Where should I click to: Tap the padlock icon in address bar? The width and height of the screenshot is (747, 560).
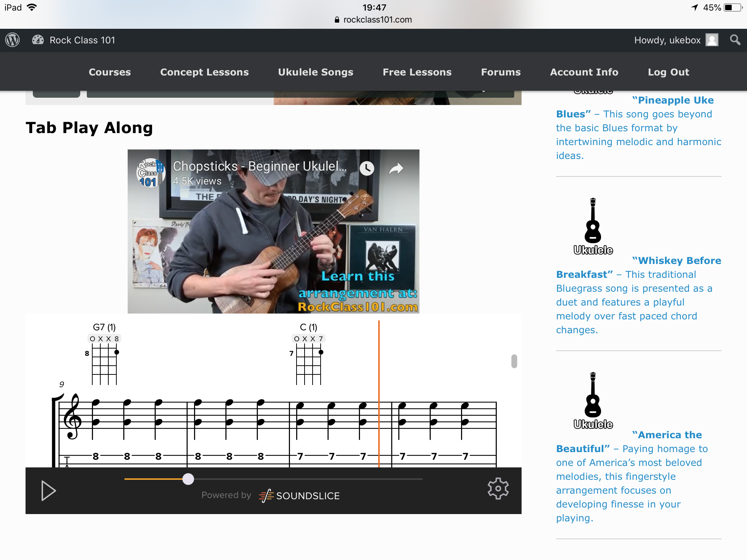[x=337, y=20]
